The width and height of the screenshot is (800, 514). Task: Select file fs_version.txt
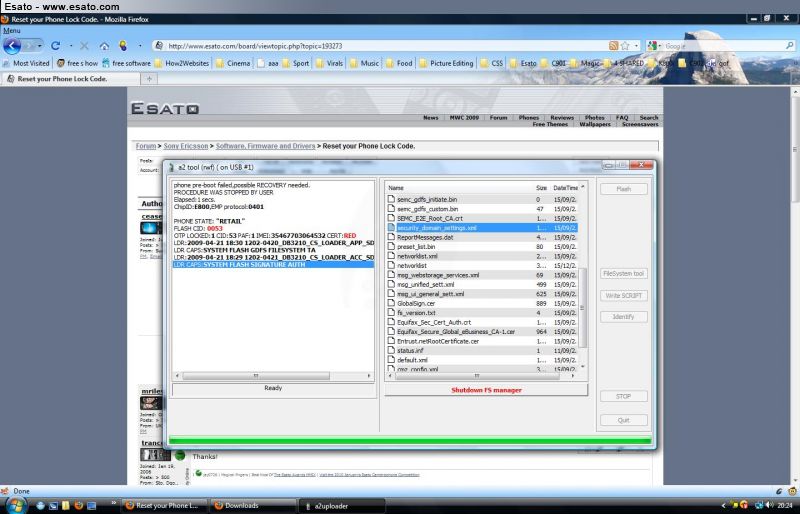pos(482,313)
